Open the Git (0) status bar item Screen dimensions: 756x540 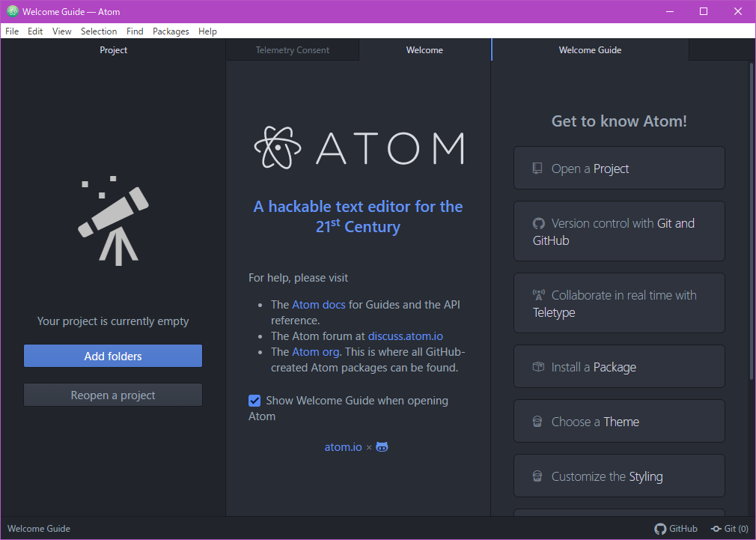pos(729,529)
